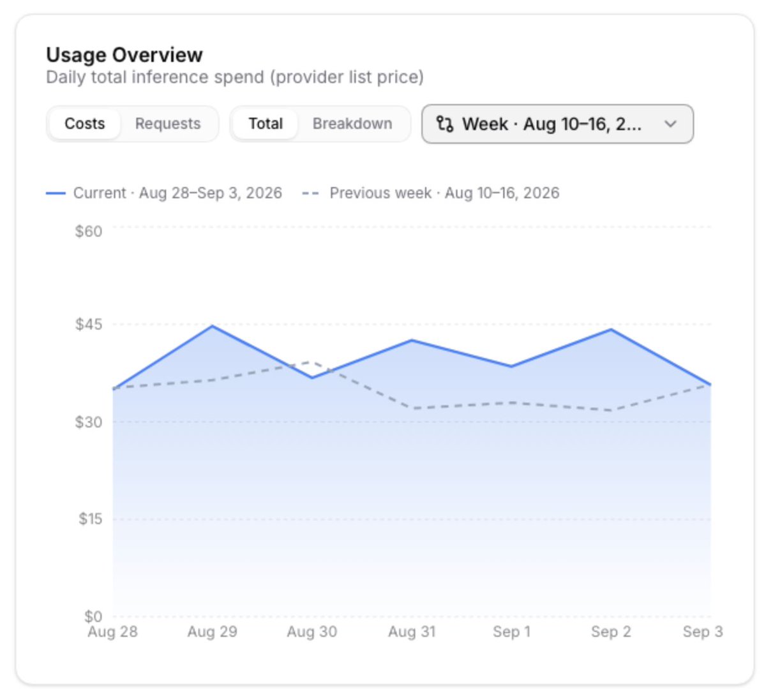Viewport: 766px width, 700px height.
Task: Click the Sep 3 date label
Action: click(703, 632)
